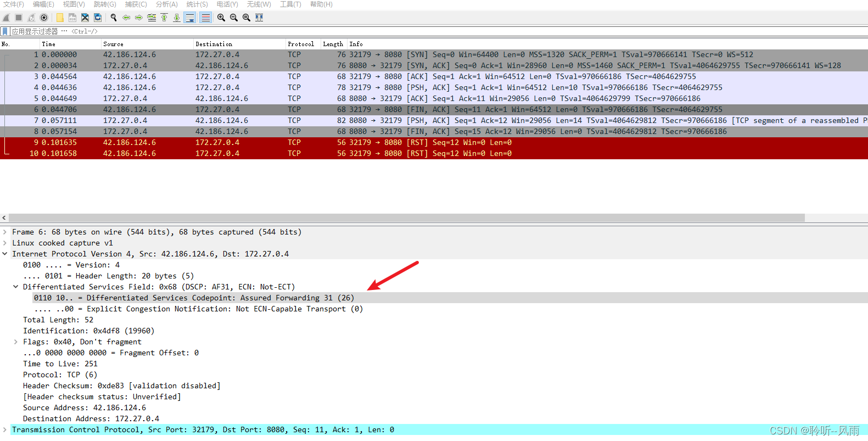
Task: Go forward to next packet
Action: tap(139, 18)
